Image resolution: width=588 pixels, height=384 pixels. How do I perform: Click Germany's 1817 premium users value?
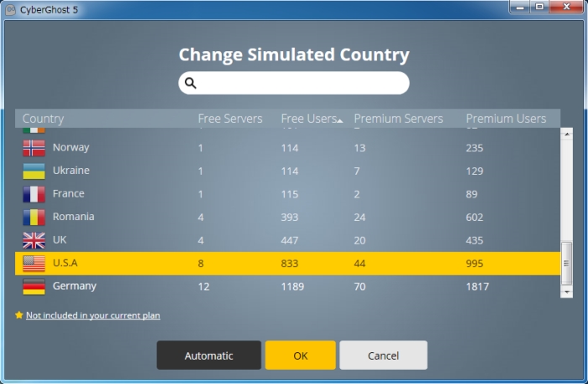(x=477, y=287)
